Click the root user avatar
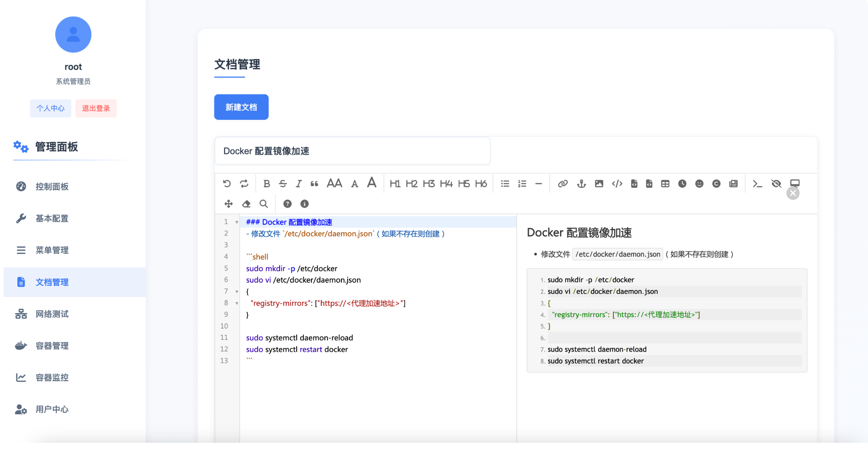The width and height of the screenshot is (868, 449). (x=73, y=34)
